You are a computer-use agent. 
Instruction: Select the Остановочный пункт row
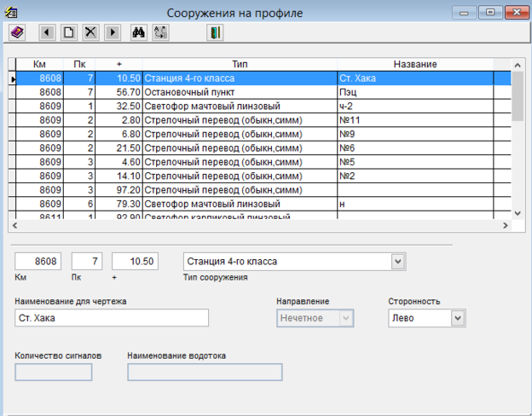point(239,92)
